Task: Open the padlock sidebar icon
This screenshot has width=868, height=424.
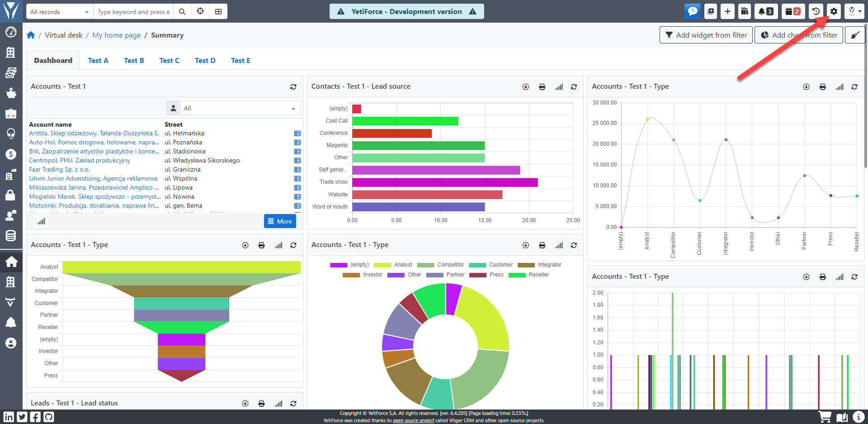Action: click(11, 195)
